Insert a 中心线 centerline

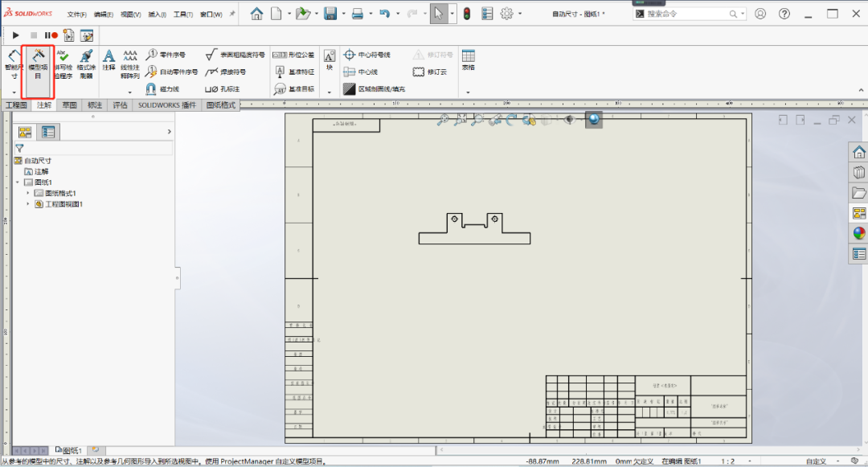tap(360, 72)
